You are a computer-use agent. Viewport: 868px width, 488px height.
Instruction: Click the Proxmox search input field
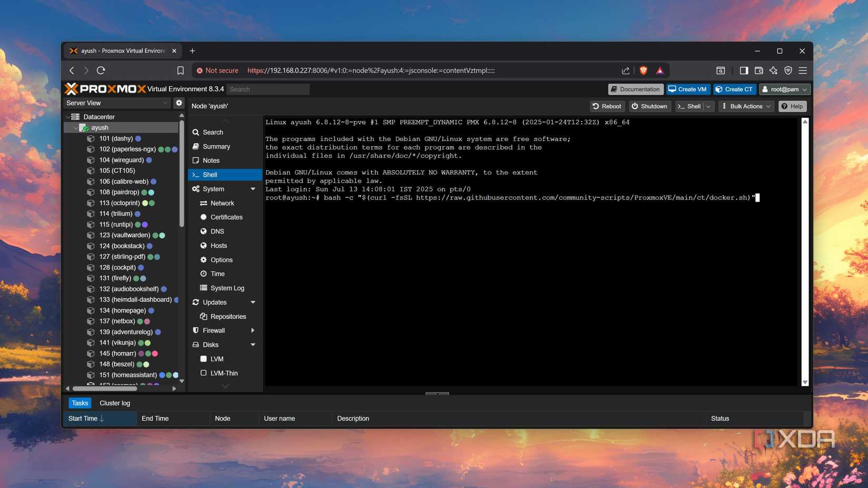268,89
